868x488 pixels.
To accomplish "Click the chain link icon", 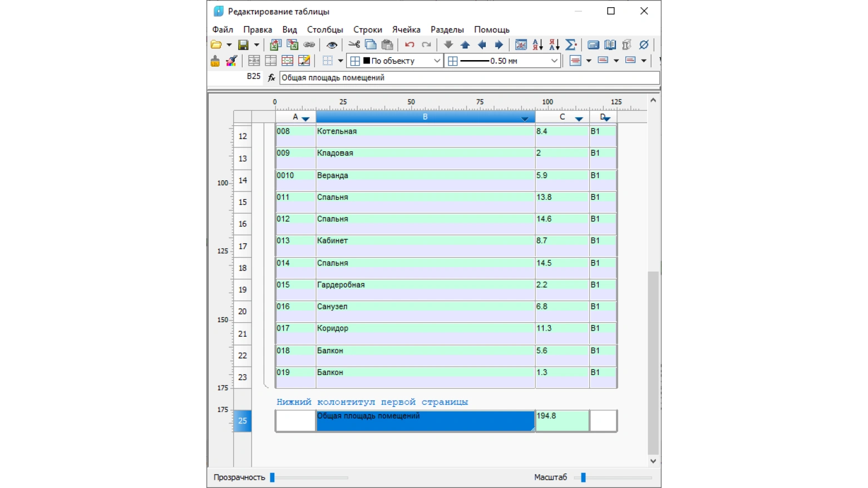I will point(309,45).
